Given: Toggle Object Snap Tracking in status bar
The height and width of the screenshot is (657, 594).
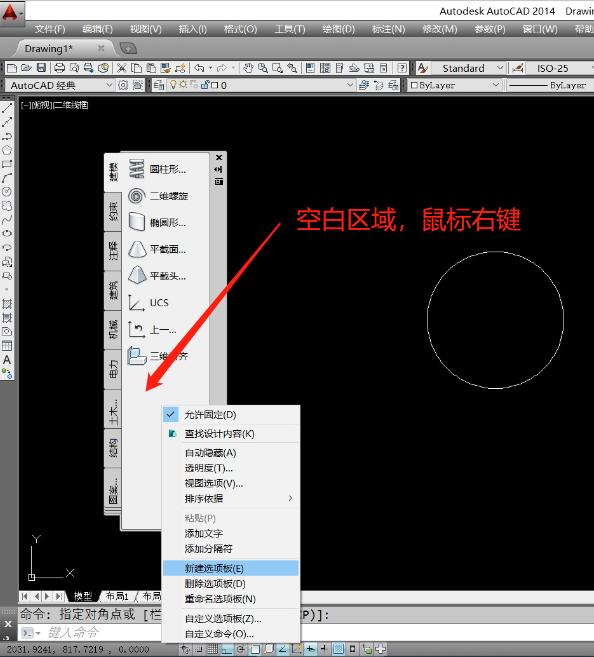Looking at the screenshot, I should click(x=282, y=649).
